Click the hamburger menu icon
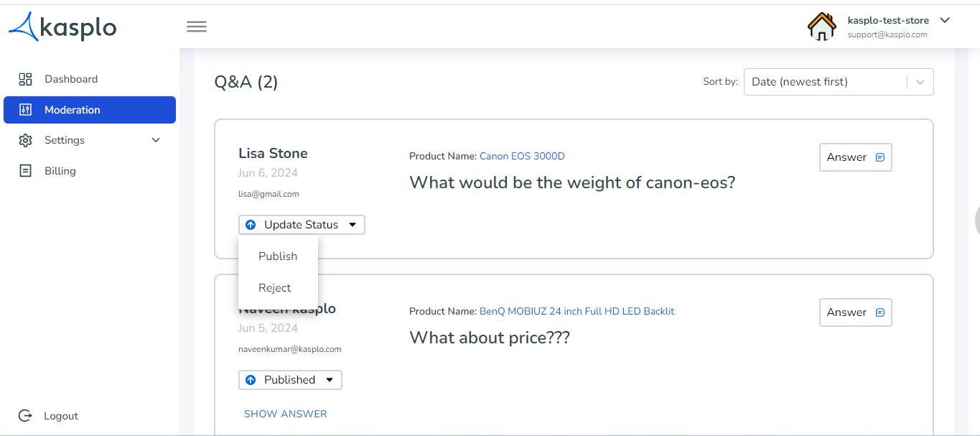Image resolution: width=980 pixels, height=436 pixels. (x=197, y=27)
